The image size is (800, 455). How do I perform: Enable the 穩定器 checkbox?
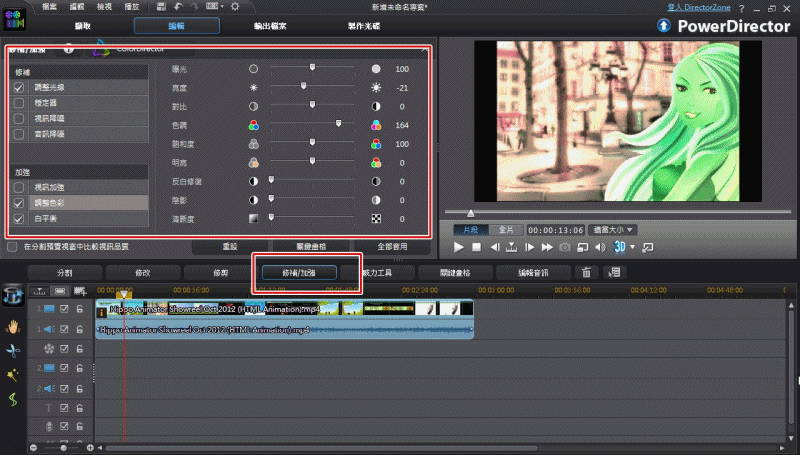point(19,103)
